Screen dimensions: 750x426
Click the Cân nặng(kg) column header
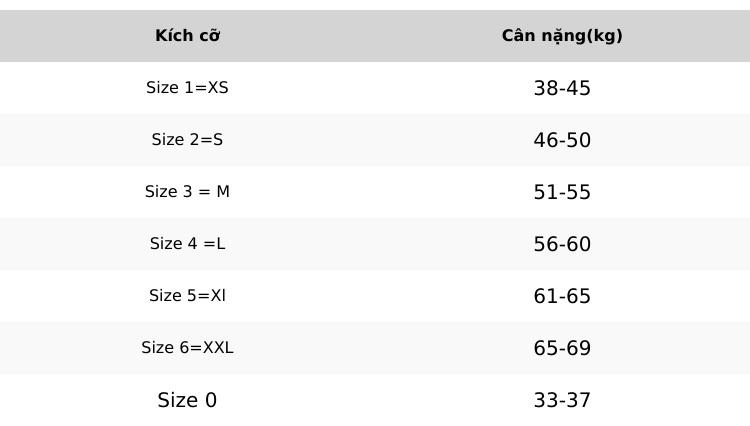562,36
